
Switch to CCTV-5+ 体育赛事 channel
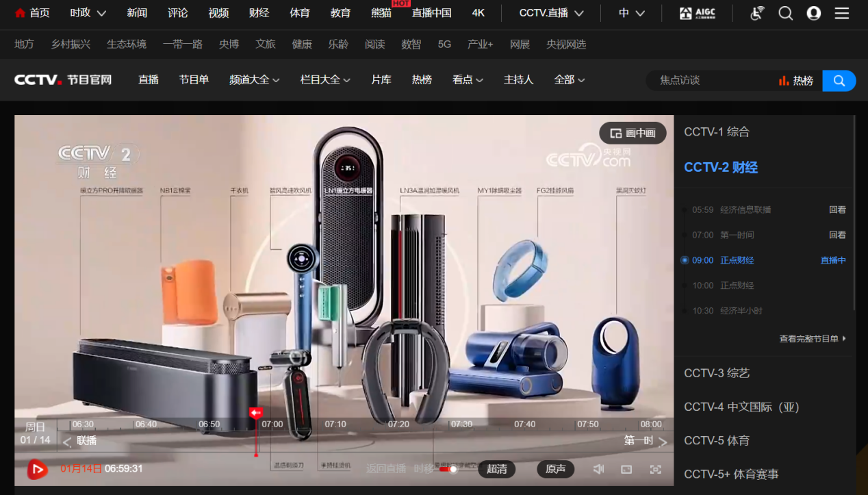pos(731,474)
